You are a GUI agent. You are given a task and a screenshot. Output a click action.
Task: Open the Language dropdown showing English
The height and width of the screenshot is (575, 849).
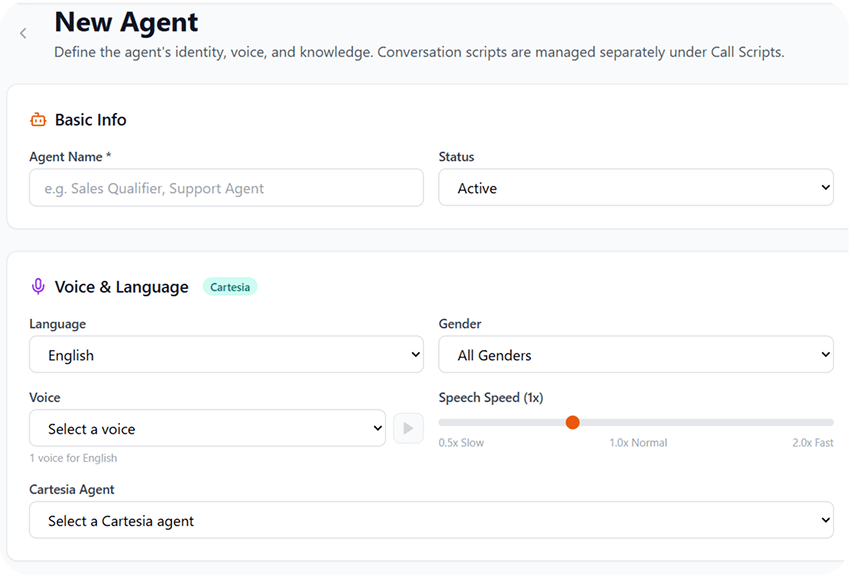[x=226, y=355]
